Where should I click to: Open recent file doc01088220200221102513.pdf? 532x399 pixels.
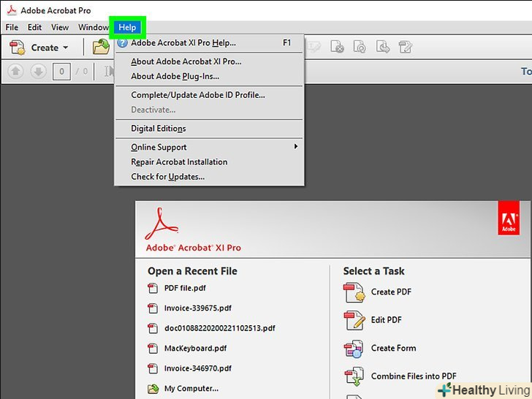click(219, 328)
